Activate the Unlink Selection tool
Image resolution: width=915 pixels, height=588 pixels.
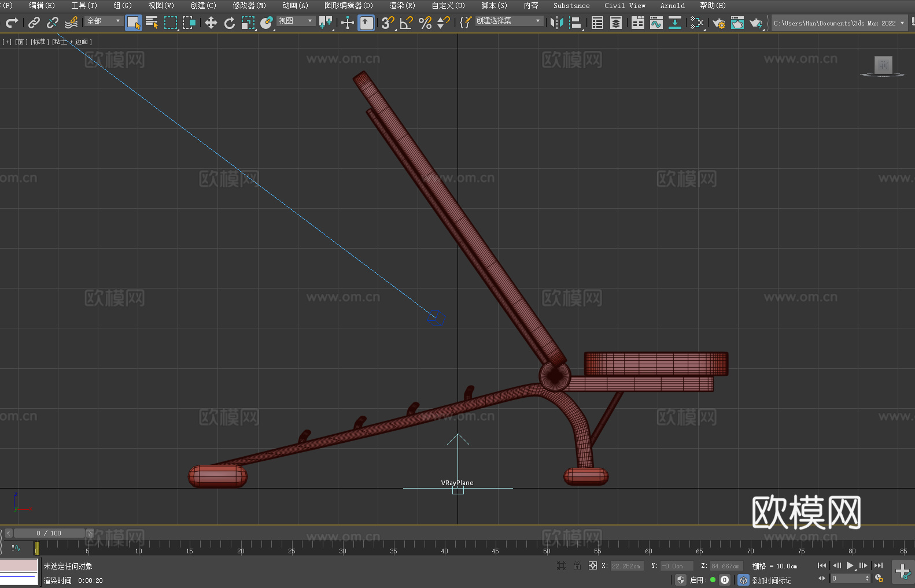tap(53, 23)
